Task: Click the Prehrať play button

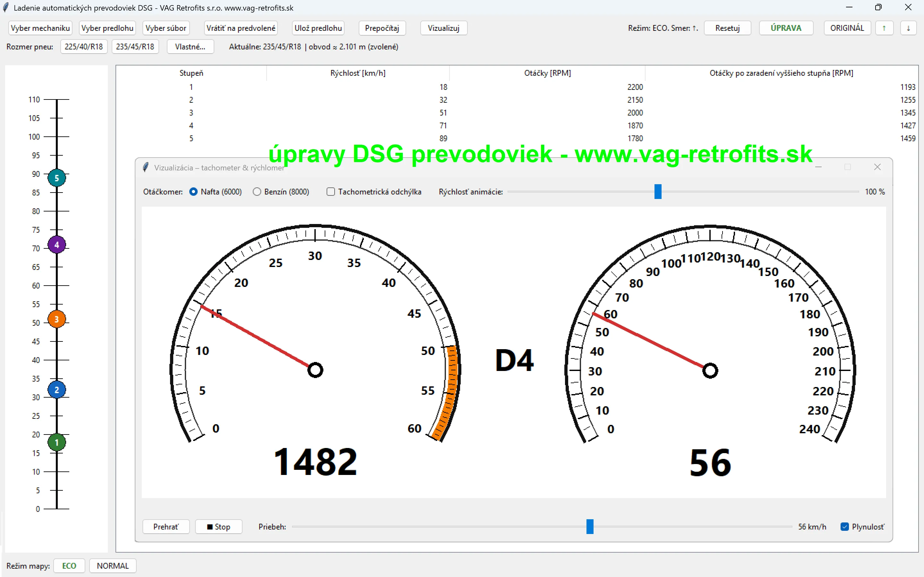Action: point(166,527)
